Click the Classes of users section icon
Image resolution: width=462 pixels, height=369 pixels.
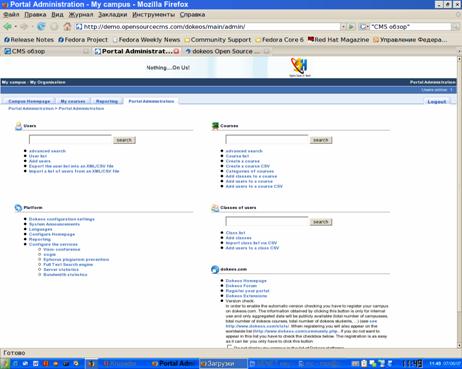point(215,208)
